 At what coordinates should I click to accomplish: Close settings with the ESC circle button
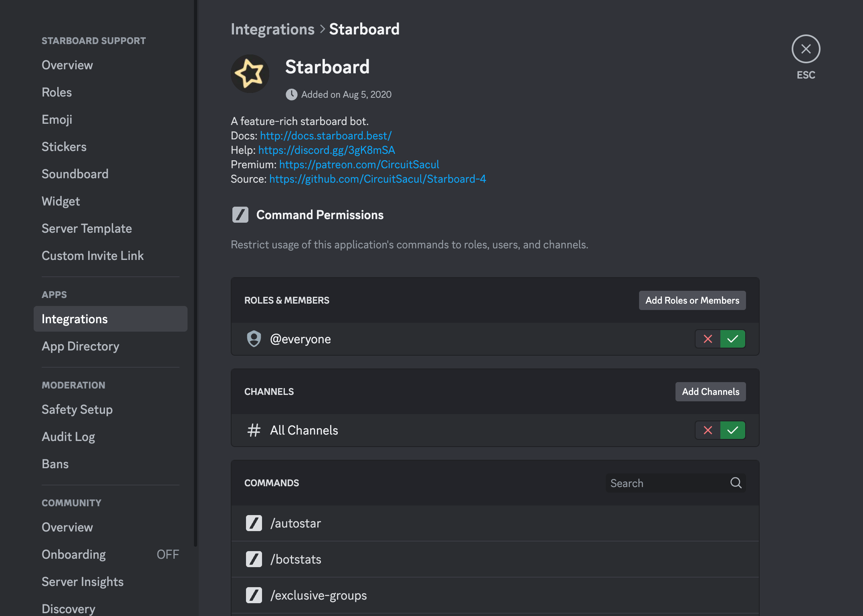point(806,49)
